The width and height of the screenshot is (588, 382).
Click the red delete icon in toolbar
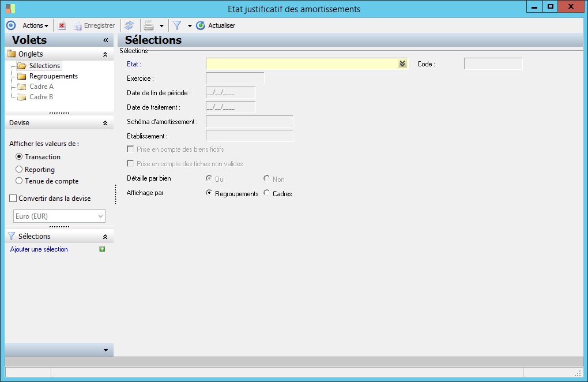click(x=62, y=25)
